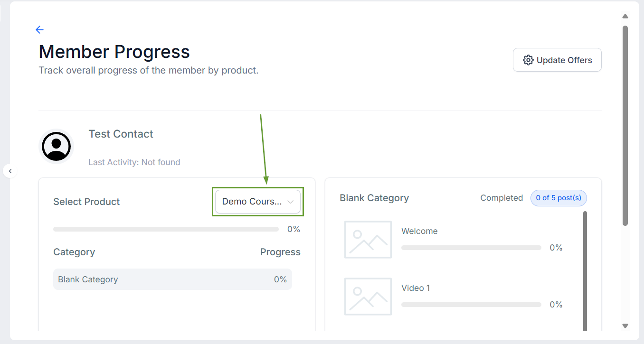Click the Test Contact avatar icon
The width and height of the screenshot is (644, 344).
56,146
